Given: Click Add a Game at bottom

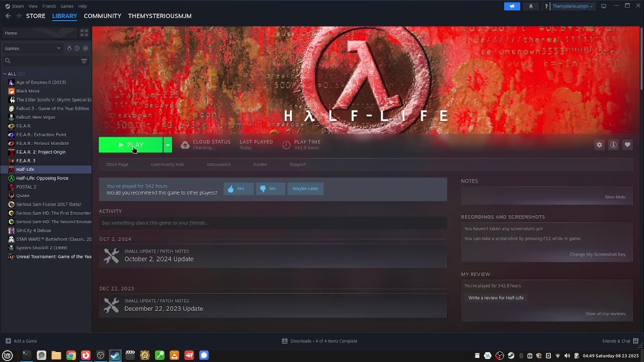Looking at the screenshot, I should tap(21, 341).
